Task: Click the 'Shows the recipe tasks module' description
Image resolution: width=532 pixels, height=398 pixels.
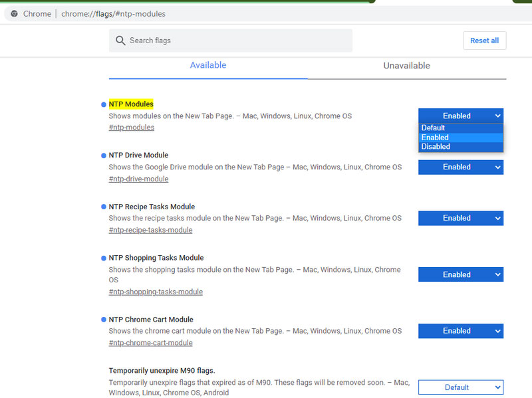Action: (x=255, y=219)
